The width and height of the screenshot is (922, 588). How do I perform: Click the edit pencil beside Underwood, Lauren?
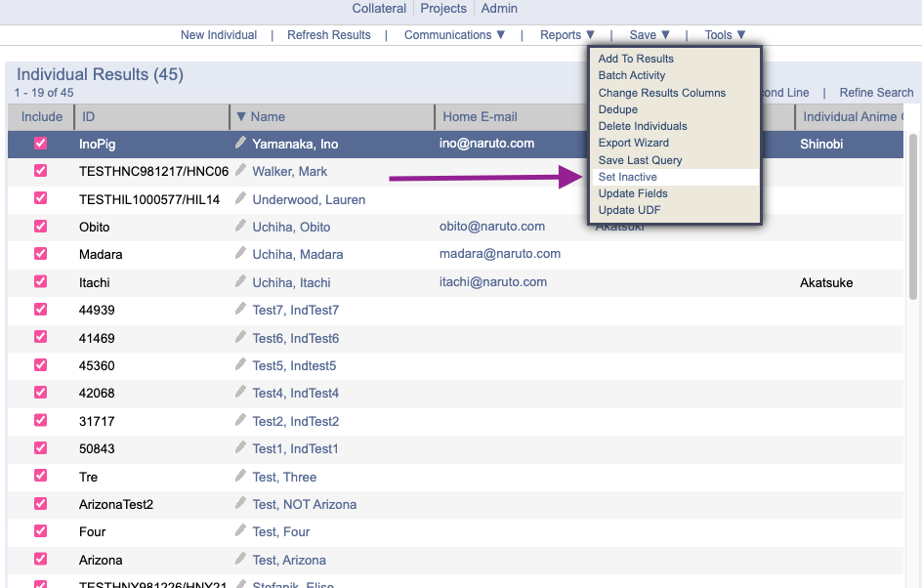[240, 198]
